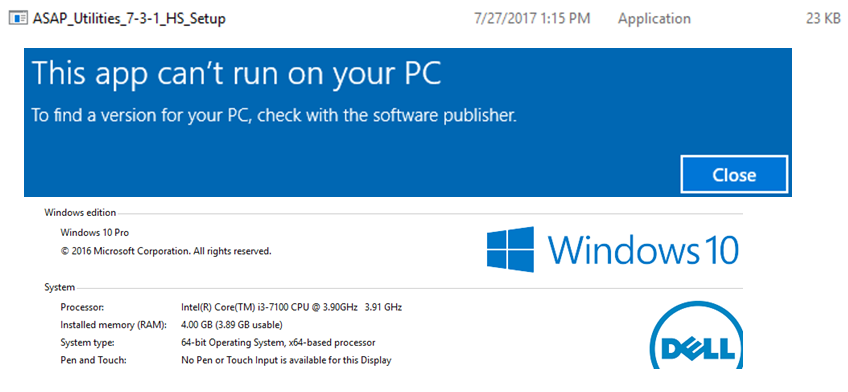Click the Intel Core i3-7100 processor value

(x=292, y=308)
